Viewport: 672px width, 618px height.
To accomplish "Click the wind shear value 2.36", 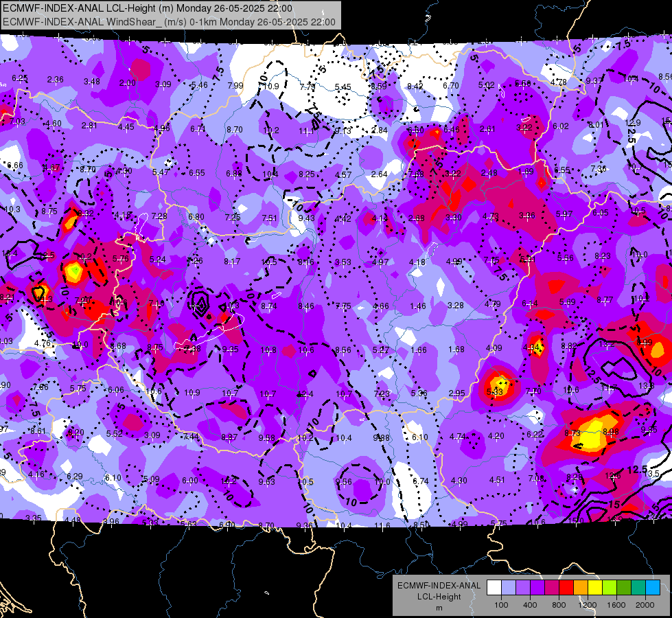I will pyautogui.click(x=56, y=80).
